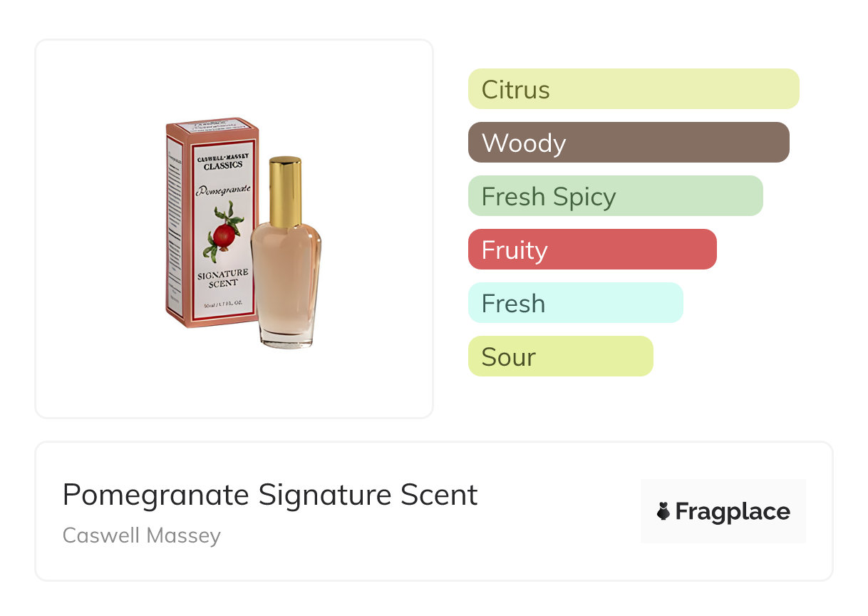Select the Sour accord bar
Image resolution: width=868 pixels, height=616 pixels.
(560, 356)
